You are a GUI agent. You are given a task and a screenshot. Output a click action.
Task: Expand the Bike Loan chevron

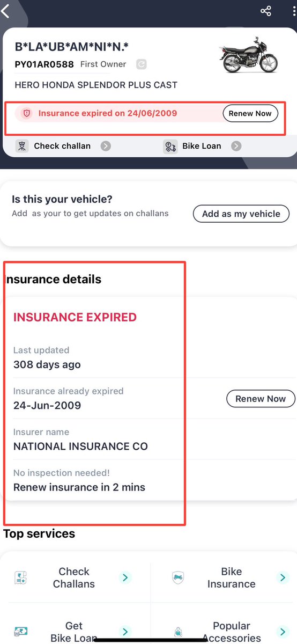pyautogui.click(x=236, y=146)
